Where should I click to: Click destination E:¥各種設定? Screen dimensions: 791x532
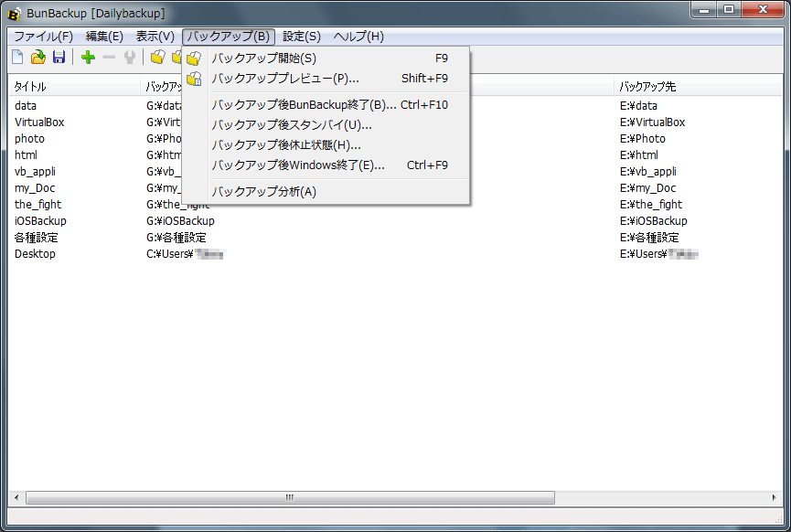tap(649, 238)
